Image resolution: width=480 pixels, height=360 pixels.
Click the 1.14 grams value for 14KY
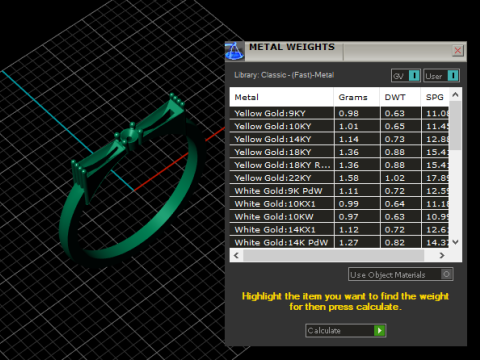[349, 139]
